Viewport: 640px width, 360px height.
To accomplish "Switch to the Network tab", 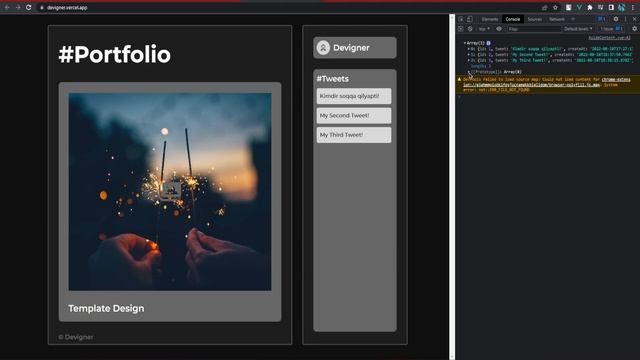I will [x=557, y=19].
